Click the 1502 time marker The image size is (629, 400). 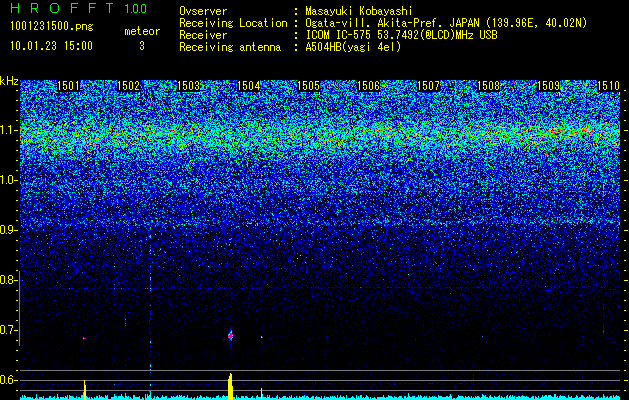(x=128, y=86)
